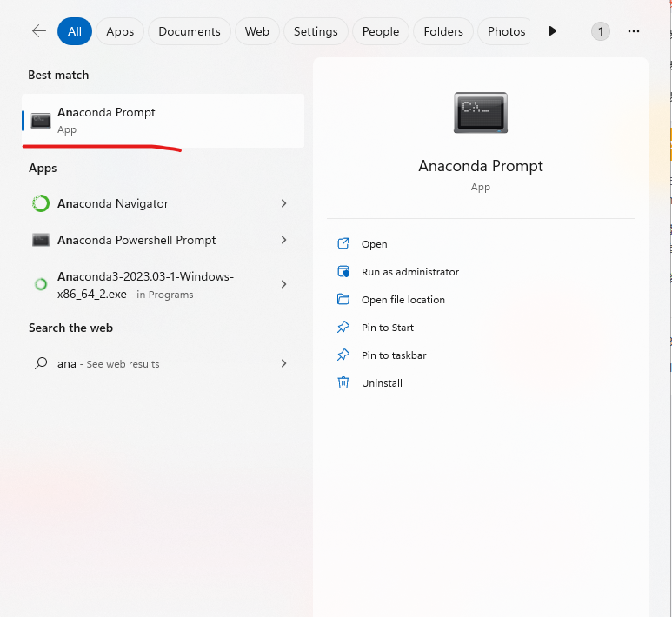672x617 pixels.
Task: Open the three-dot more options menu
Action: pyautogui.click(x=634, y=31)
